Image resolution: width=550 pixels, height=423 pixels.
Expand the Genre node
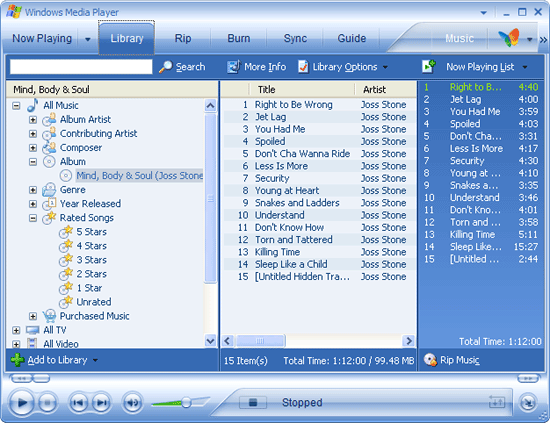[33, 190]
